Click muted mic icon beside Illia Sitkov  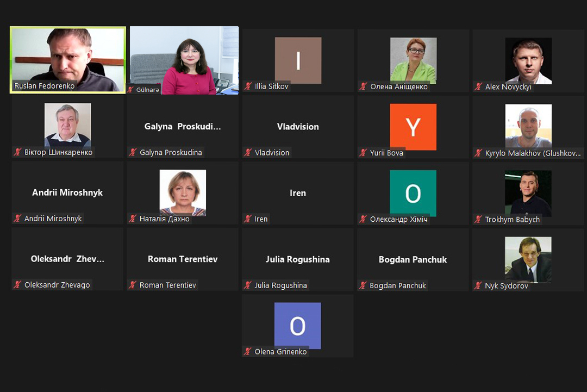click(x=248, y=86)
